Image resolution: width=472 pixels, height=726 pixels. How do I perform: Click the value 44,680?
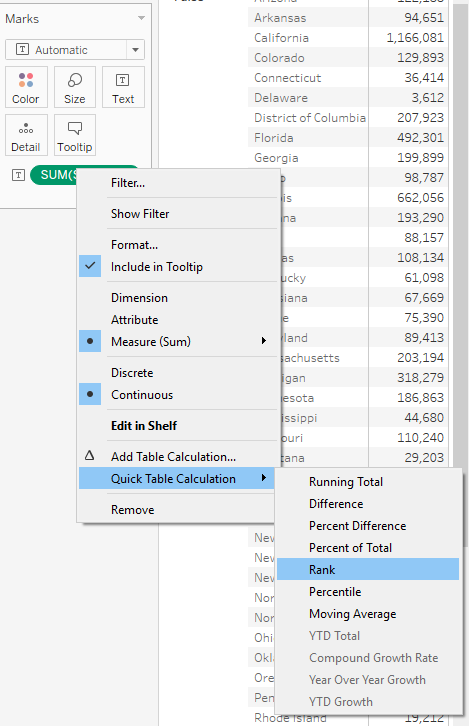[424, 418]
